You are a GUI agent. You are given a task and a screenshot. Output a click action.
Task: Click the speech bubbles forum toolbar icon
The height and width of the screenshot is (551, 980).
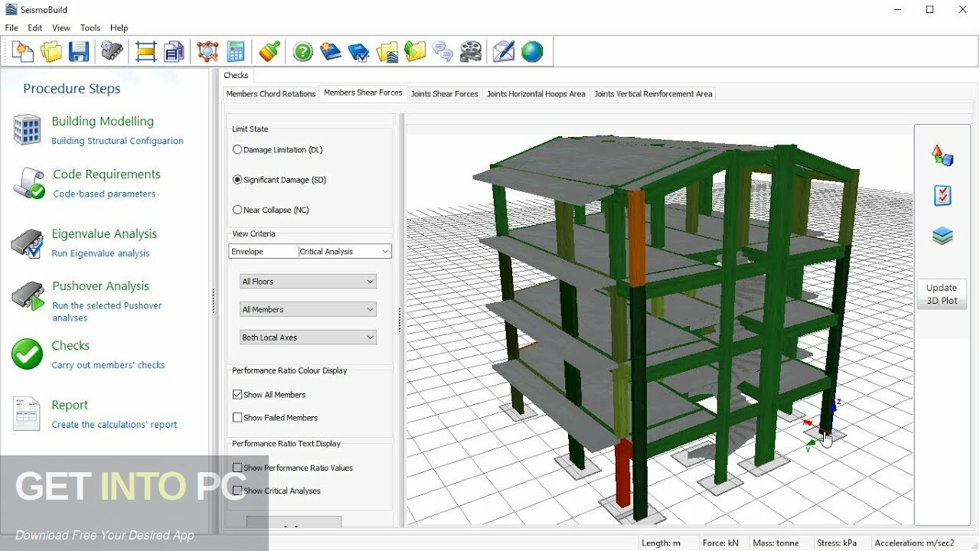coord(443,51)
